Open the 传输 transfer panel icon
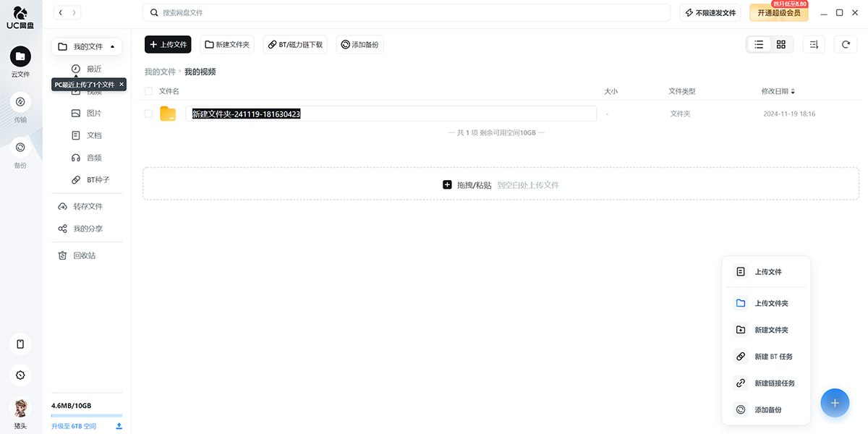 (20, 102)
